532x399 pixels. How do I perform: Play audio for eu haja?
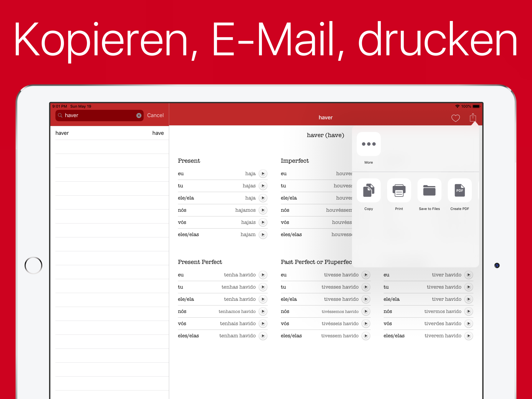coord(263,174)
